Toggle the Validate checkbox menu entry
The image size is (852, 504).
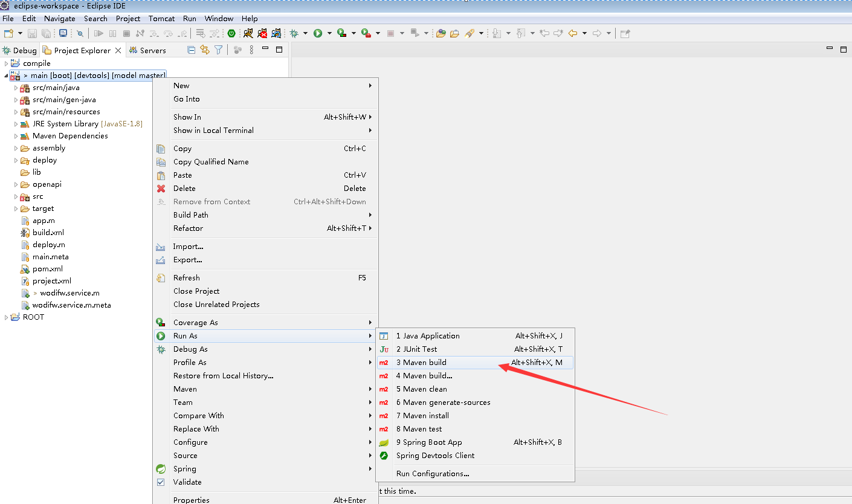161,482
